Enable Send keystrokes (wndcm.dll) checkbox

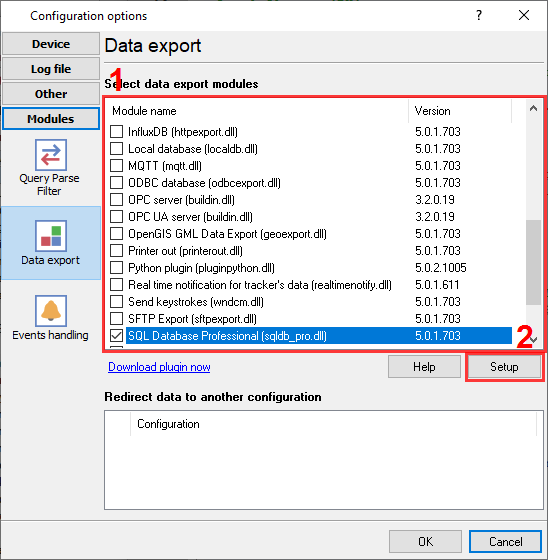[x=116, y=302]
